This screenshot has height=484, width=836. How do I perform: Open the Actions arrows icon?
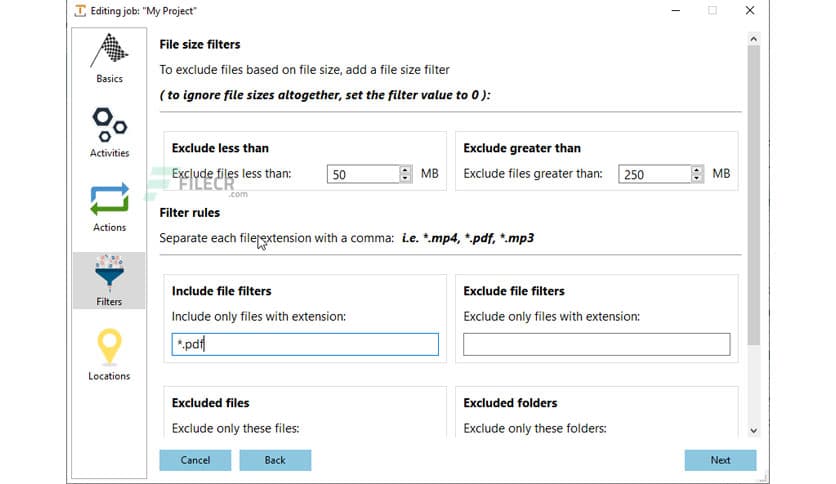coord(109,199)
